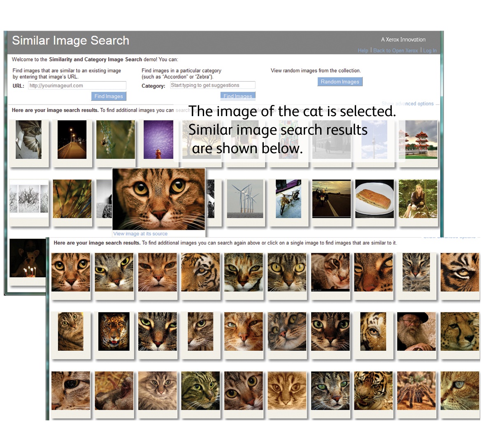The height and width of the screenshot is (448, 486).
Task: Click the enlarged cat face preview
Action: pyautogui.click(x=158, y=199)
